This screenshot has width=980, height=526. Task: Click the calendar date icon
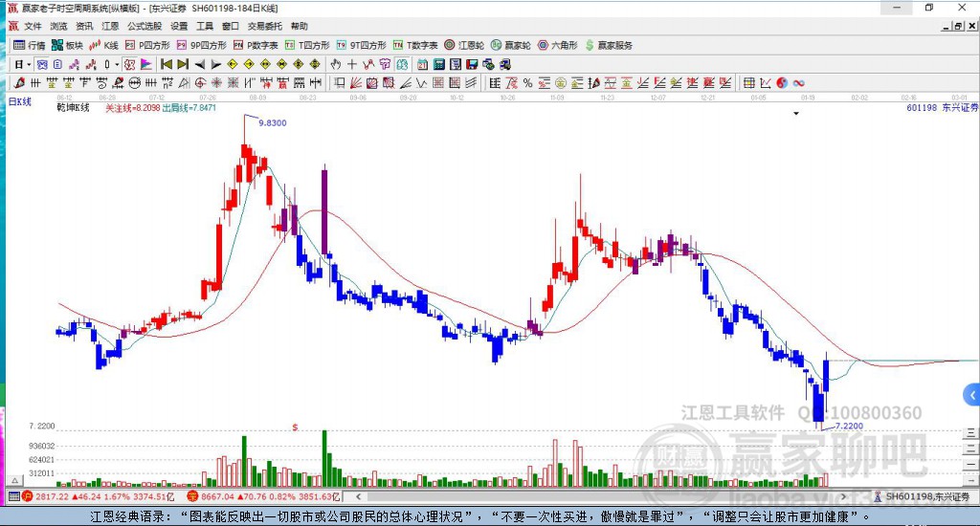[422, 64]
